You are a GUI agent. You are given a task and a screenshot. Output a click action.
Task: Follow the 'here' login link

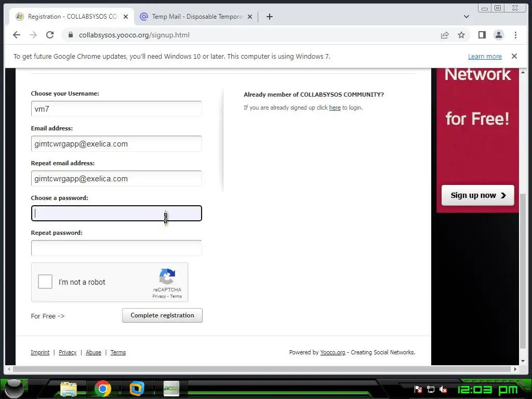pyautogui.click(x=335, y=108)
